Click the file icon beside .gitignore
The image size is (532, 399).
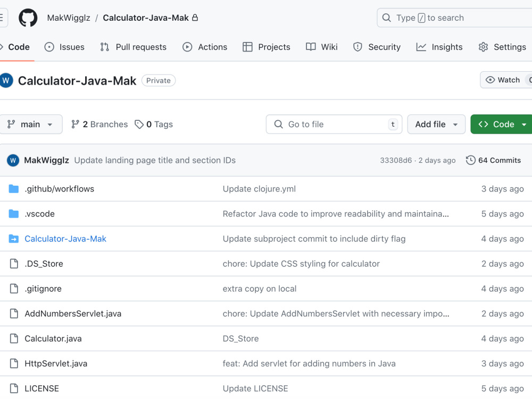[14, 289]
